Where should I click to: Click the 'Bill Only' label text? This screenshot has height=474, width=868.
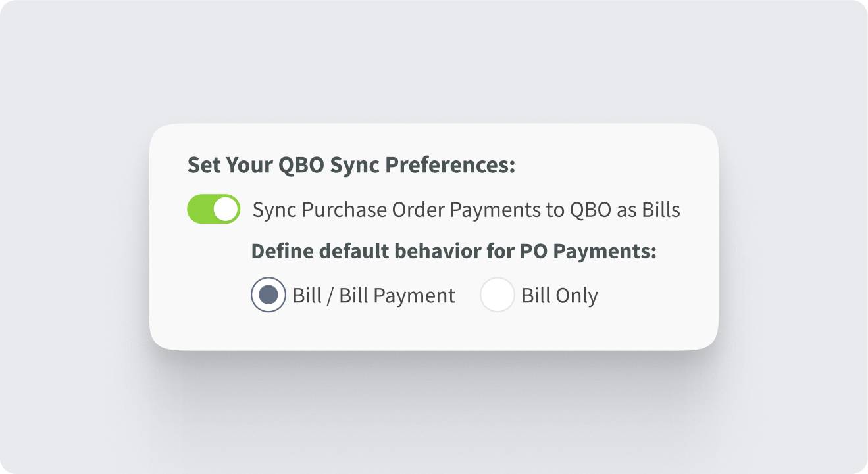click(x=559, y=295)
